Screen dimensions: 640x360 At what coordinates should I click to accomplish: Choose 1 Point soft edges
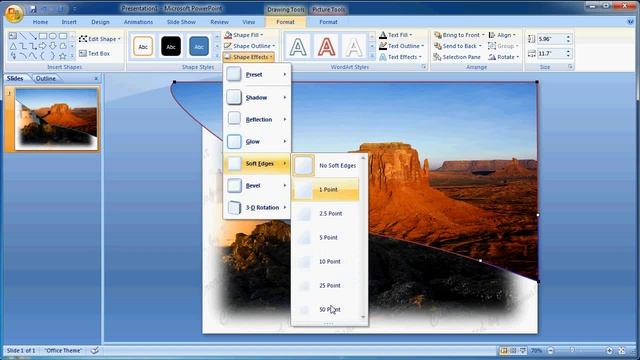pos(326,190)
